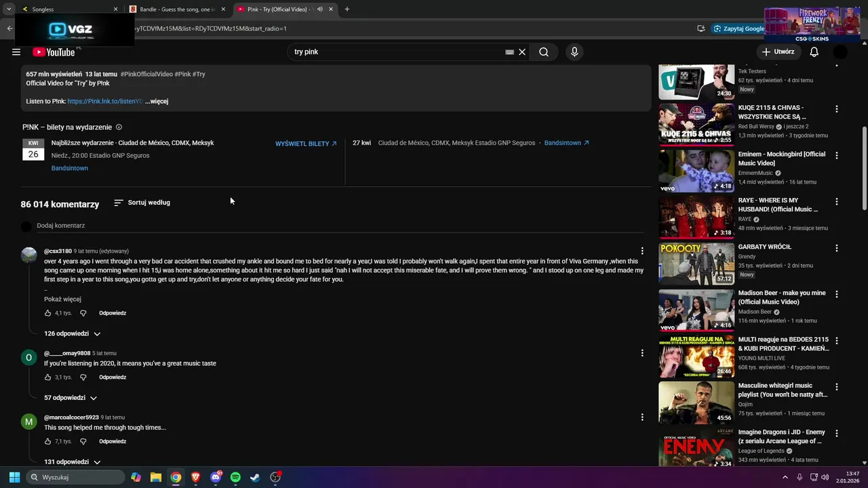Open options for Madison Beer video
This screenshot has width=868, height=488.
coord(837,294)
